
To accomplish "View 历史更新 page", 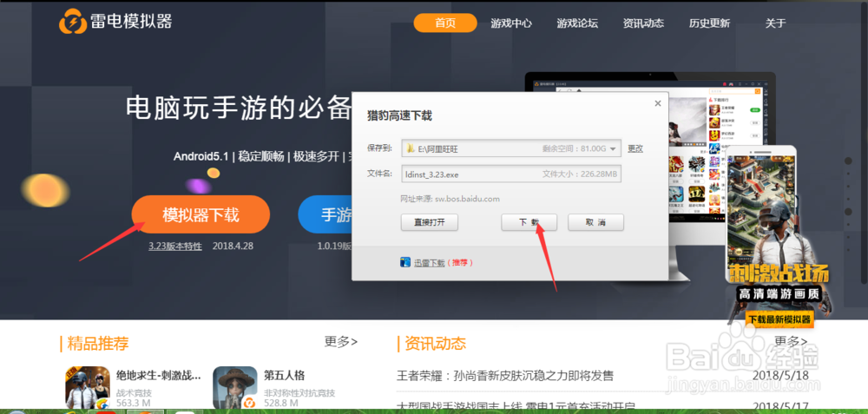I will point(709,23).
